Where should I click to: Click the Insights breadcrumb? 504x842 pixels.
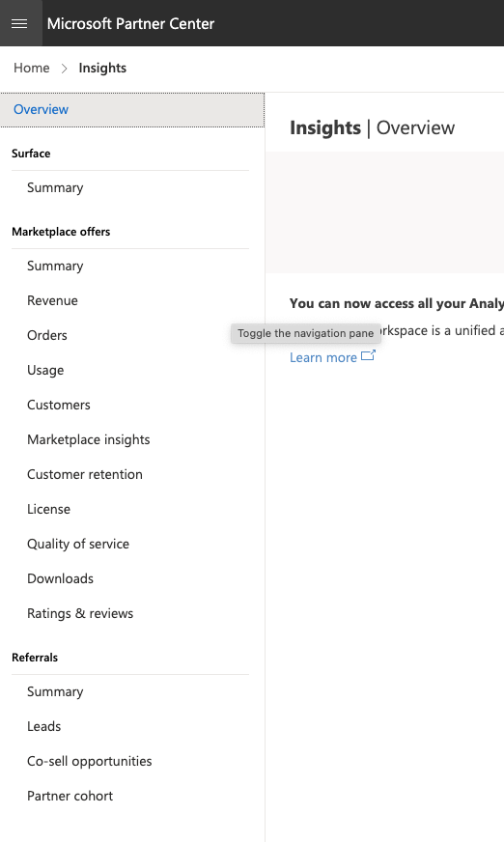[x=102, y=69]
